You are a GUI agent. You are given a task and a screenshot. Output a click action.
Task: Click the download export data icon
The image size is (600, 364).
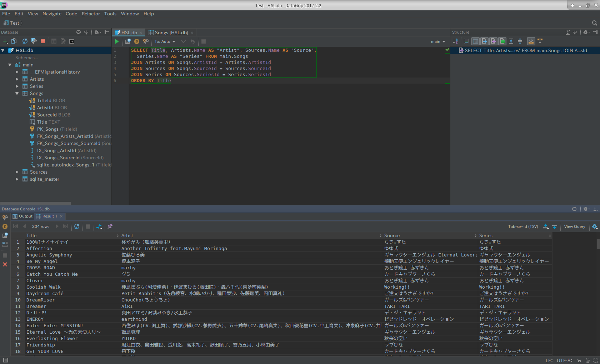click(546, 226)
